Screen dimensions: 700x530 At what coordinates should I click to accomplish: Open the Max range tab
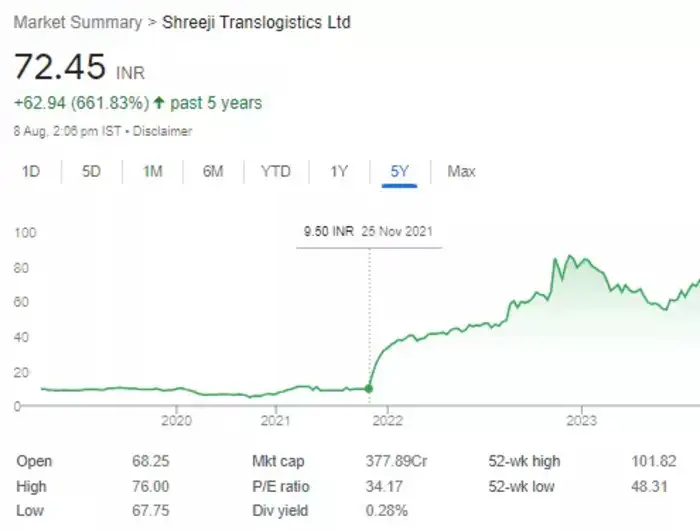click(x=461, y=171)
